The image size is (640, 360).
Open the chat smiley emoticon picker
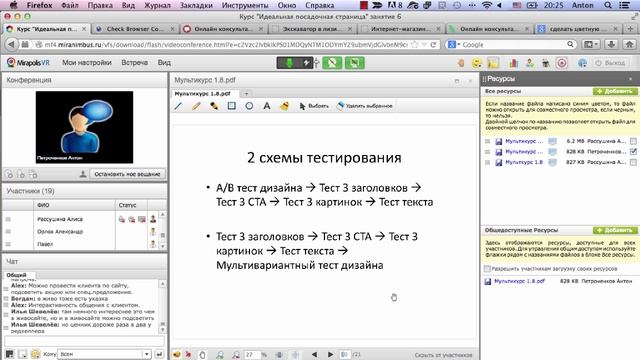tap(36, 354)
